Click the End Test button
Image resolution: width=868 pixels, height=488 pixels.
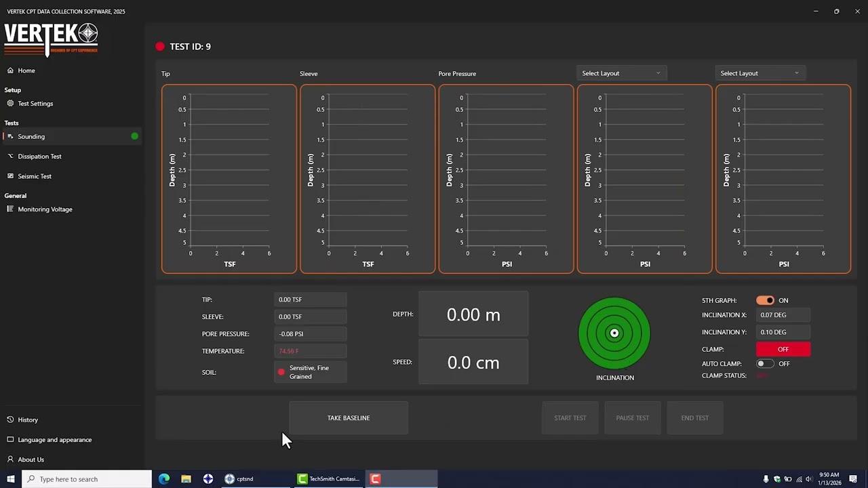pyautogui.click(x=695, y=418)
